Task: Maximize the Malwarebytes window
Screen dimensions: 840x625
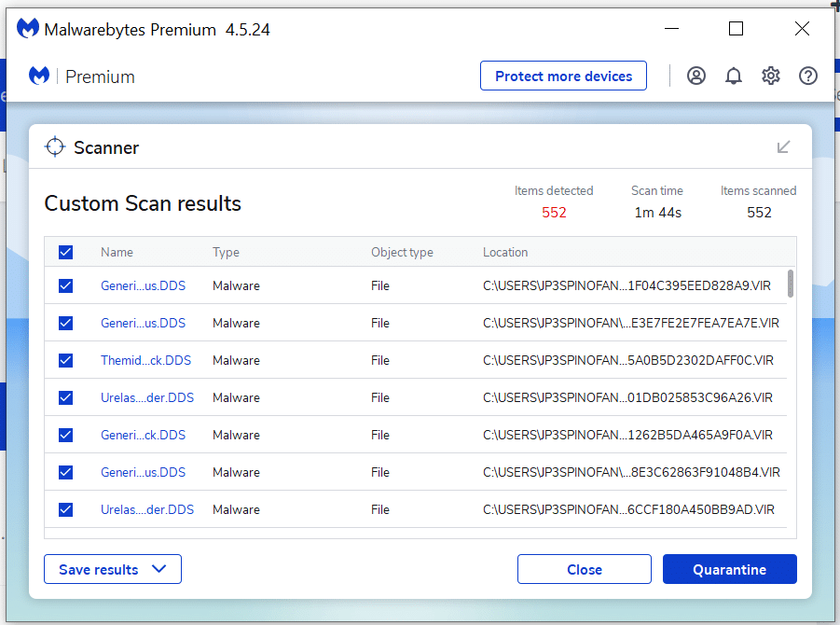Action: point(737,28)
